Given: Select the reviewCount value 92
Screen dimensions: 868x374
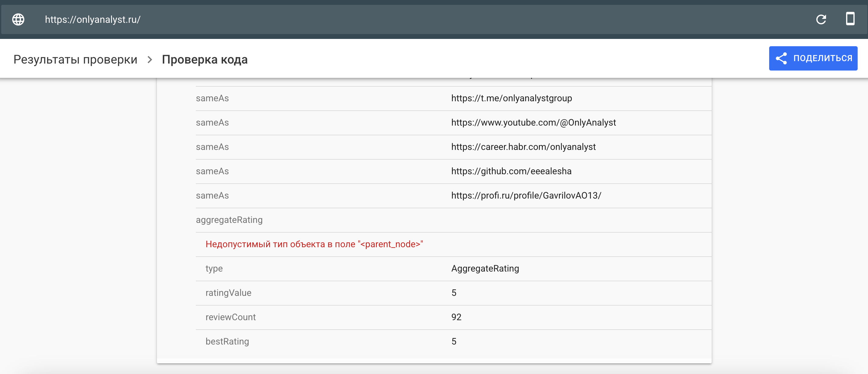Looking at the screenshot, I should pyautogui.click(x=456, y=317).
